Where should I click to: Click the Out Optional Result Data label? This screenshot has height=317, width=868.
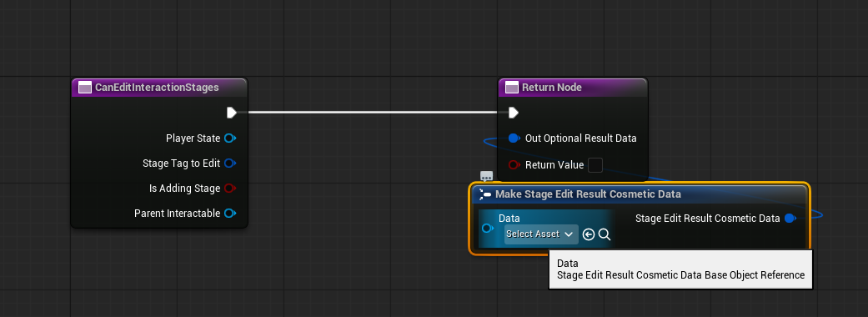click(580, 138)
